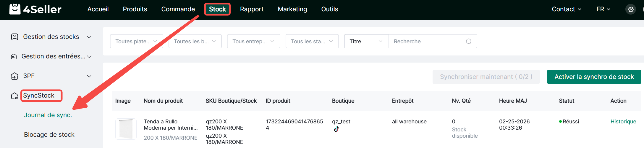
Task: Open the Historique link for the product
Action: [623, 122]
